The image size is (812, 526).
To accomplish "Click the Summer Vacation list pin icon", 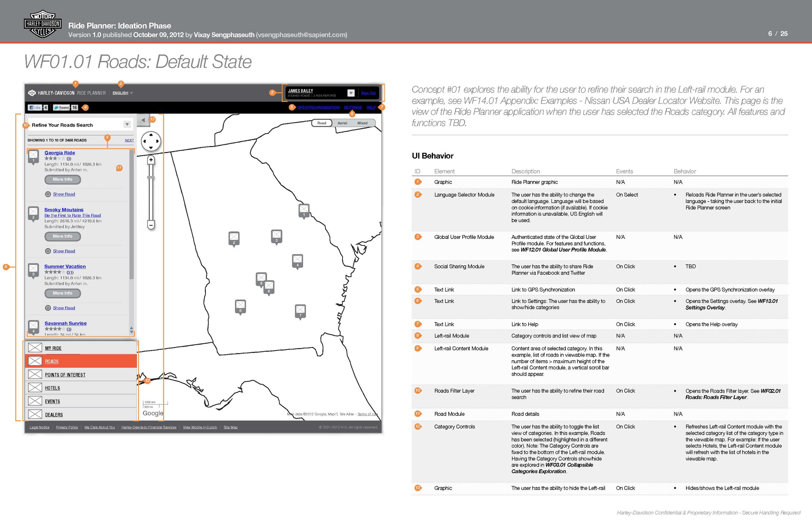I will [33, 271].
